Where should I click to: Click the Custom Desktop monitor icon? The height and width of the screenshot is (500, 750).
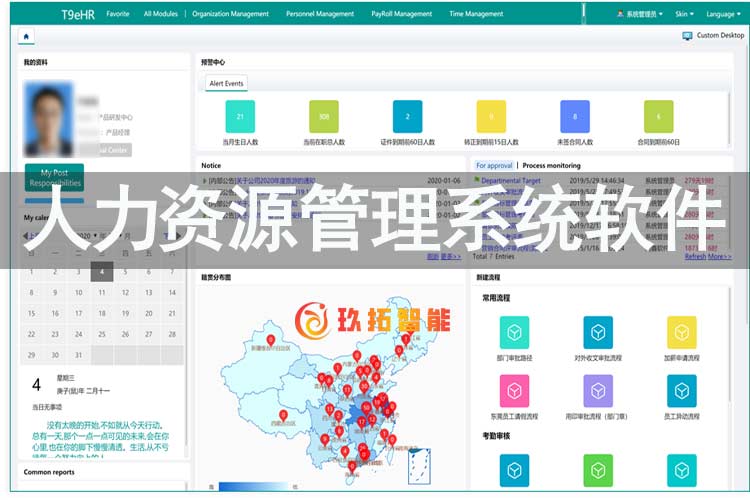click(687, 35)
